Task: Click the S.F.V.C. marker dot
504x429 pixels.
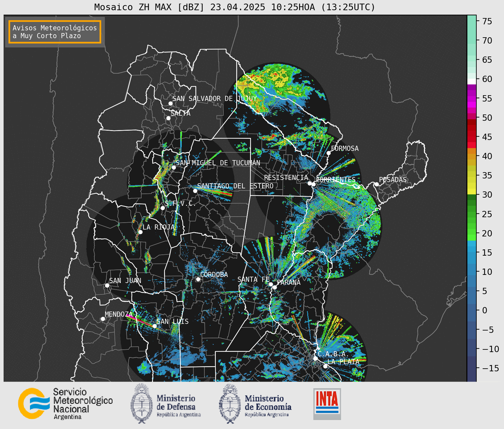Action: point(163,208)
